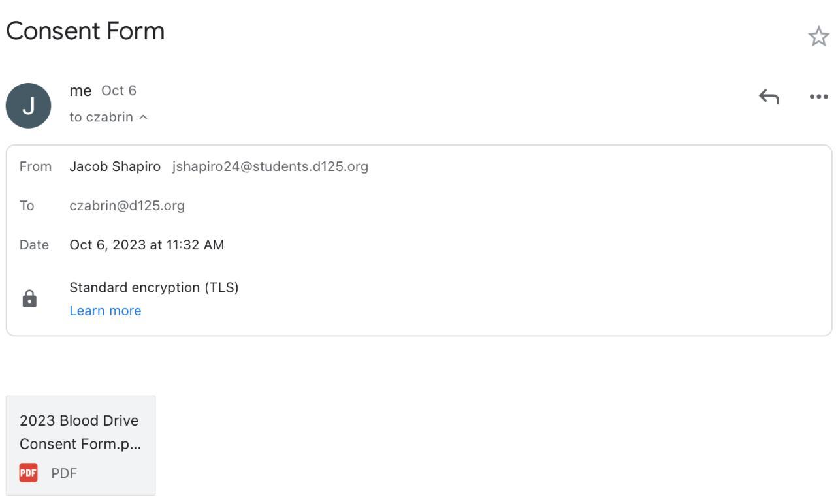The width and height of the screenshot is (836, 504).
Task: Click the encryption lock icon
Action: click(x=29, y=298)
